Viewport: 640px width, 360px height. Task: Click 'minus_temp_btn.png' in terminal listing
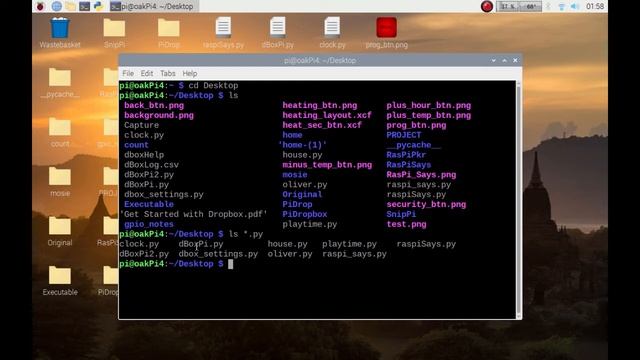point(327,165)
